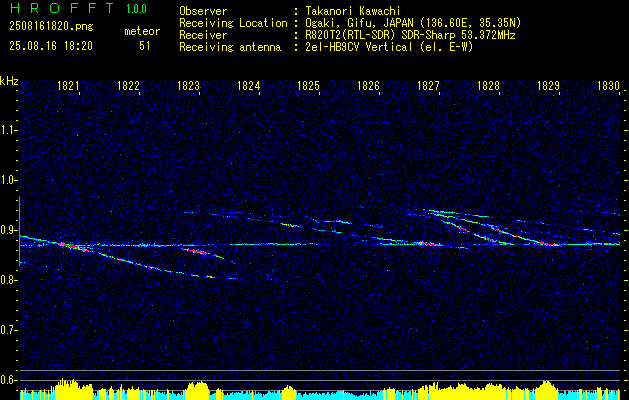Click the 1824 time axis marker
The width and height of the screenshot is (629, 400).
[249, 85]
